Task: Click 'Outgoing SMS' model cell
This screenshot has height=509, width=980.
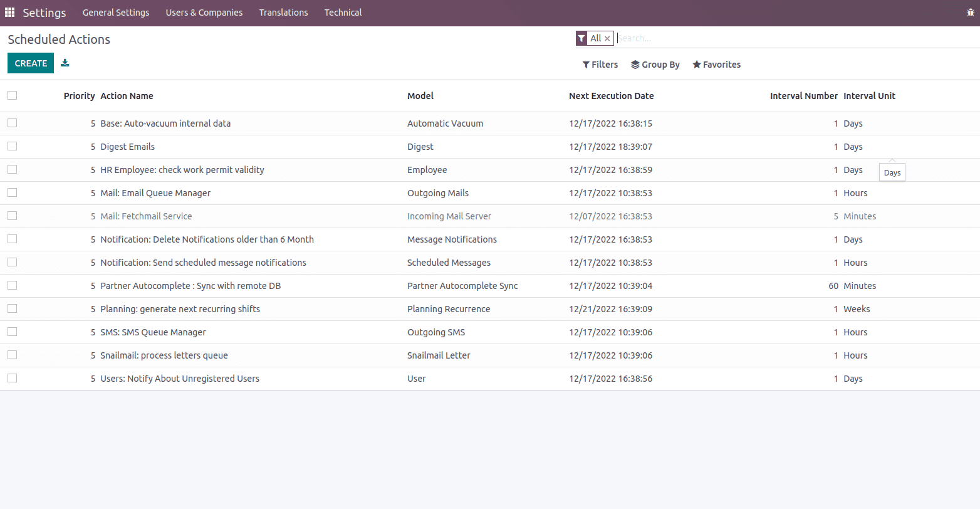Action: pyautogui.click(x=436, y=332)
